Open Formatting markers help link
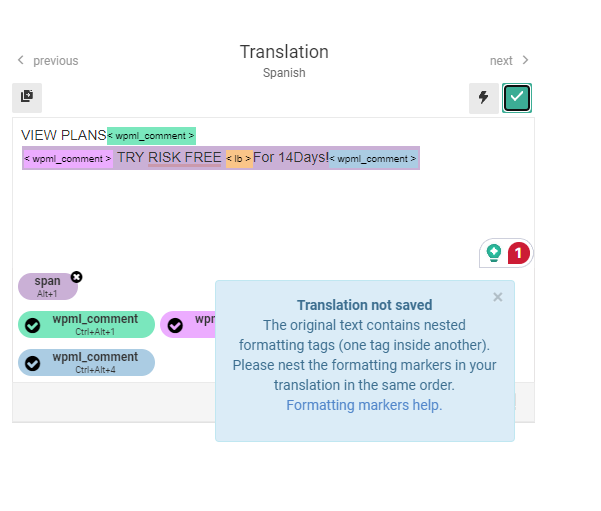The image size is (601, 511). tap(364, 405)
